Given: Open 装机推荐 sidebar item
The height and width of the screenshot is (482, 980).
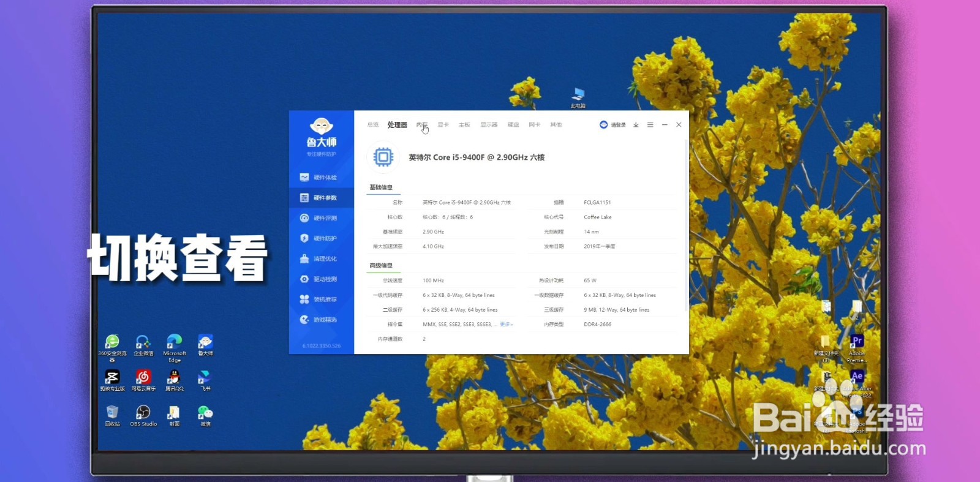Looking at the screenshot, I should coord(321,299).
